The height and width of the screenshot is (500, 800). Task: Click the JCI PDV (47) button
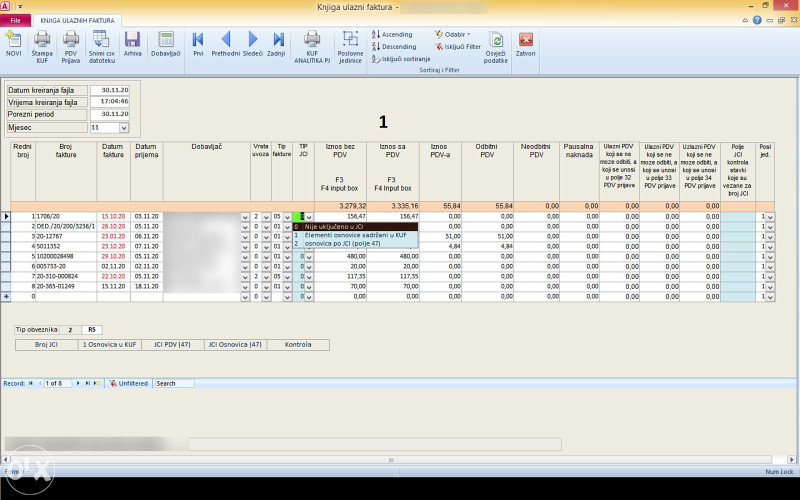click(x=172, y=345)
